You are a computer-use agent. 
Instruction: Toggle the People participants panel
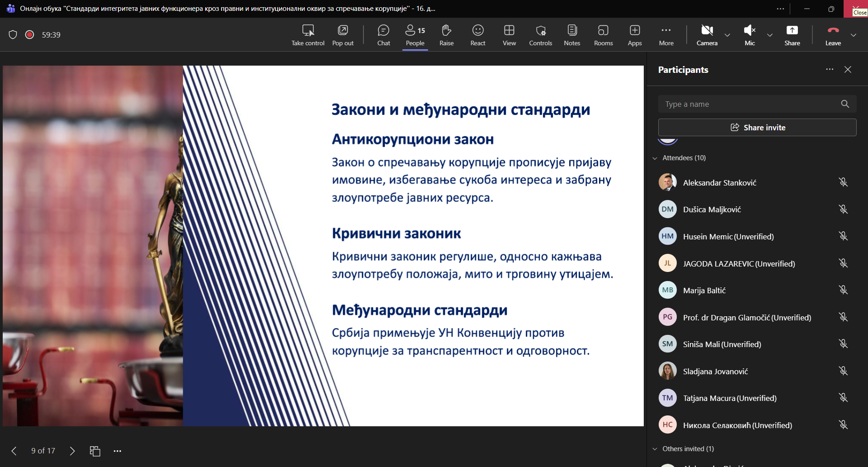click(415, 35)
